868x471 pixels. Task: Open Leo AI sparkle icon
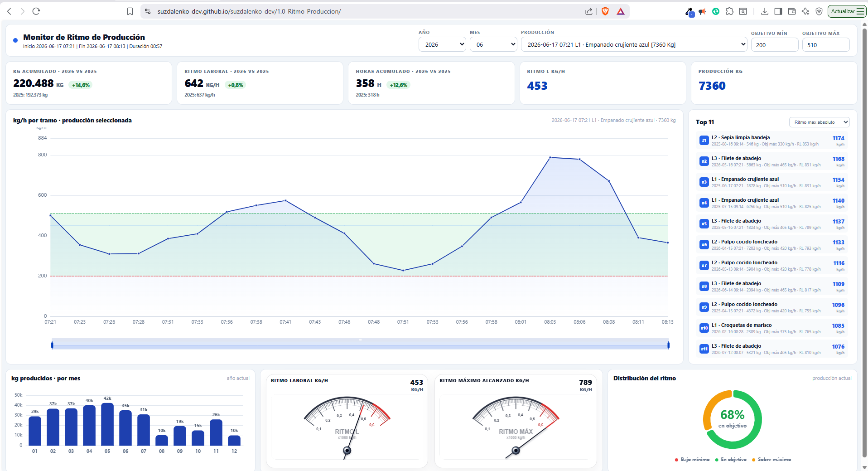[x=805, y=11]
